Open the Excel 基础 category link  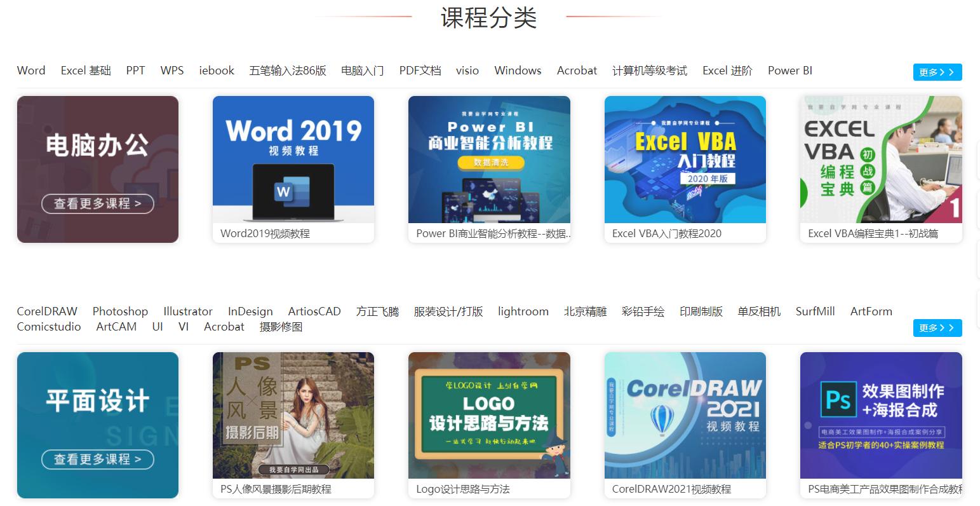pyautogui.click(x=85, y=71)
